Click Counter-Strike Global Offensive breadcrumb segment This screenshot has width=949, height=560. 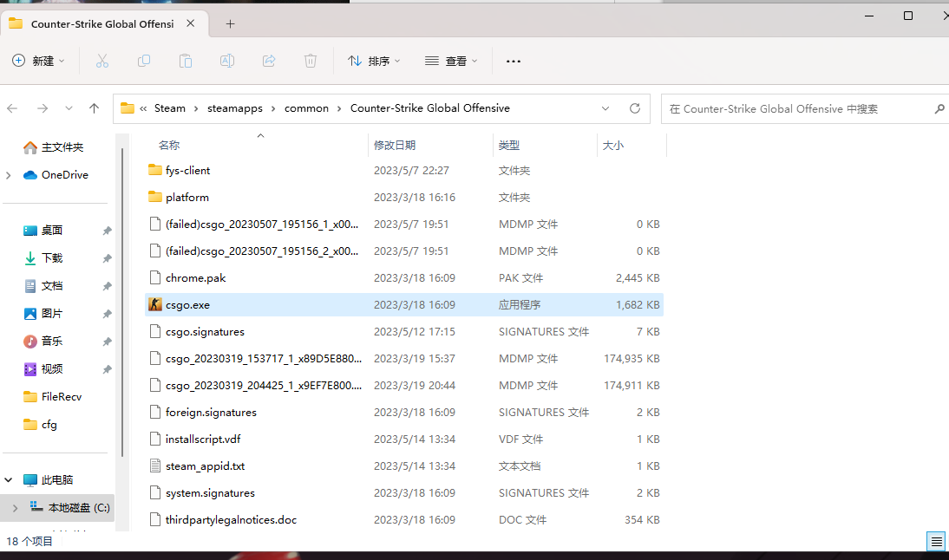(430, 108)
